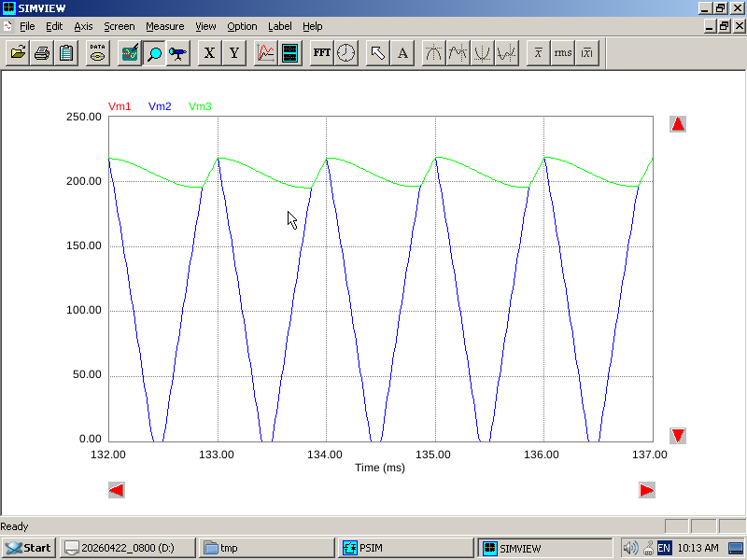
Task: Click the 132.00 X-axis value
Action: pyautogui.click(x=108, y=455)
